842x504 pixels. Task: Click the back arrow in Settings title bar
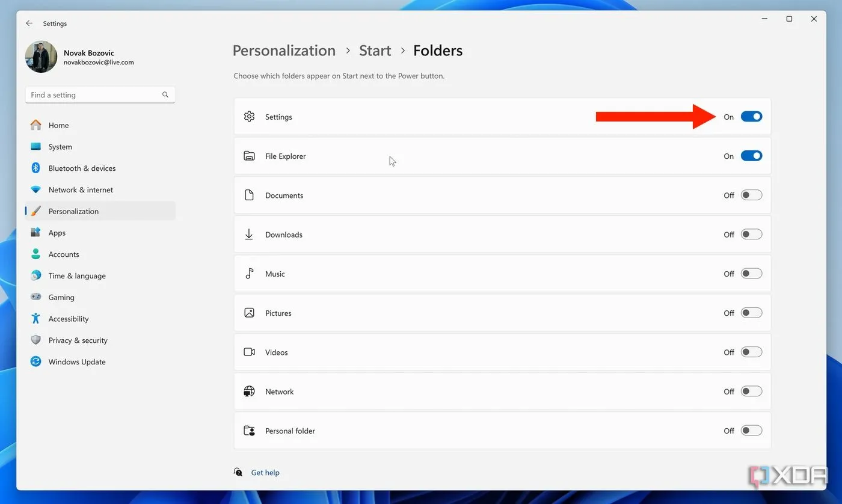(29, 23)
